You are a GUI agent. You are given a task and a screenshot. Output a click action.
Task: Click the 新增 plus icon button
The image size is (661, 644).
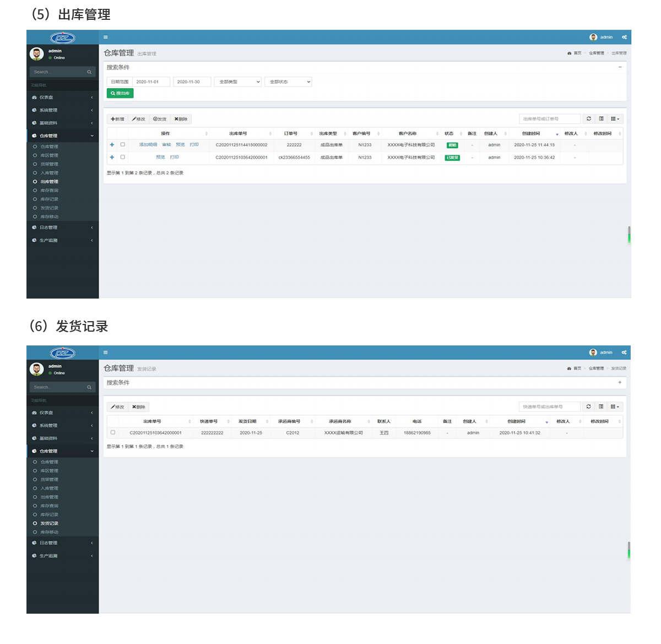coord(117,119)
